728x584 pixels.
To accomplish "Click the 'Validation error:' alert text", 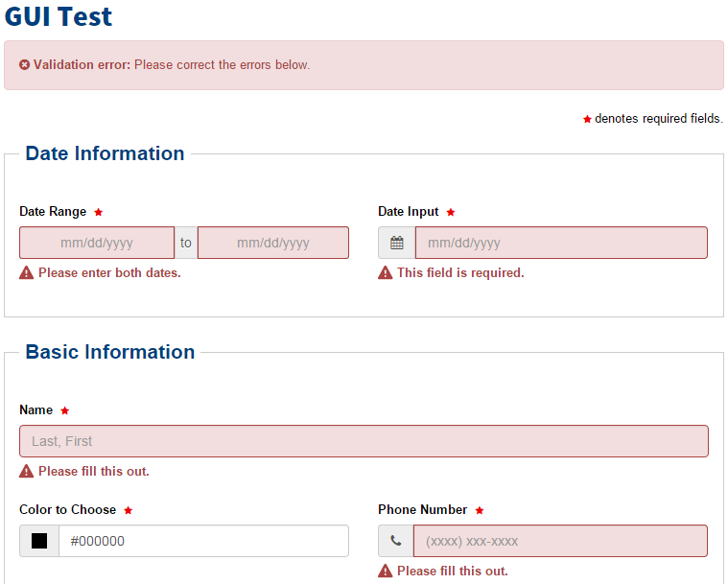I will tap(82, 65).
